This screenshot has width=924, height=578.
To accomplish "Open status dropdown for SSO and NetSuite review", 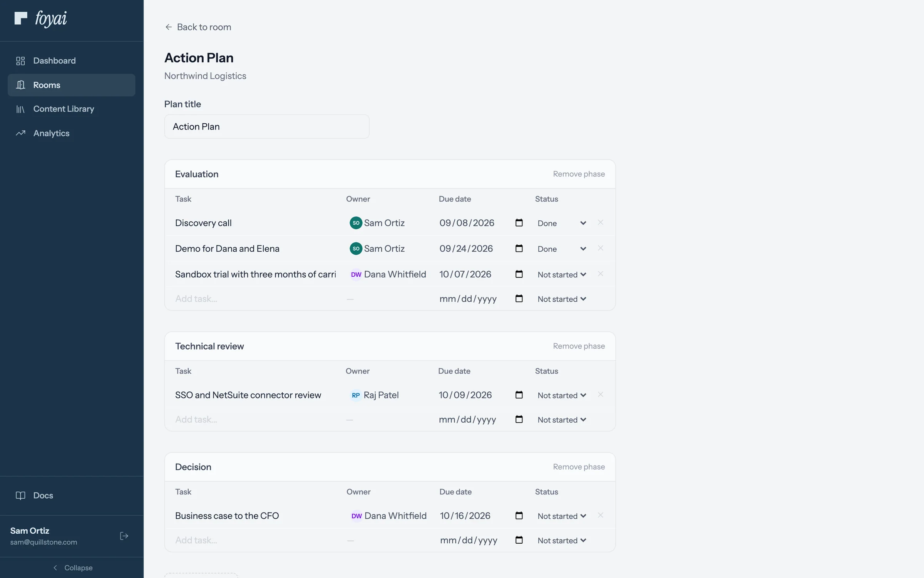I will click(562, 395).
